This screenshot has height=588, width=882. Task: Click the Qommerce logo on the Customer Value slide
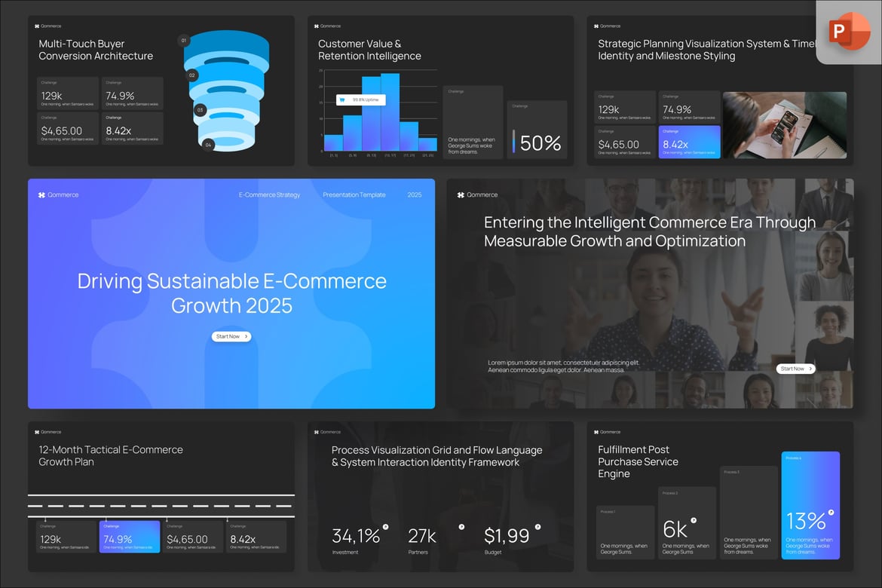coord(327,26)
